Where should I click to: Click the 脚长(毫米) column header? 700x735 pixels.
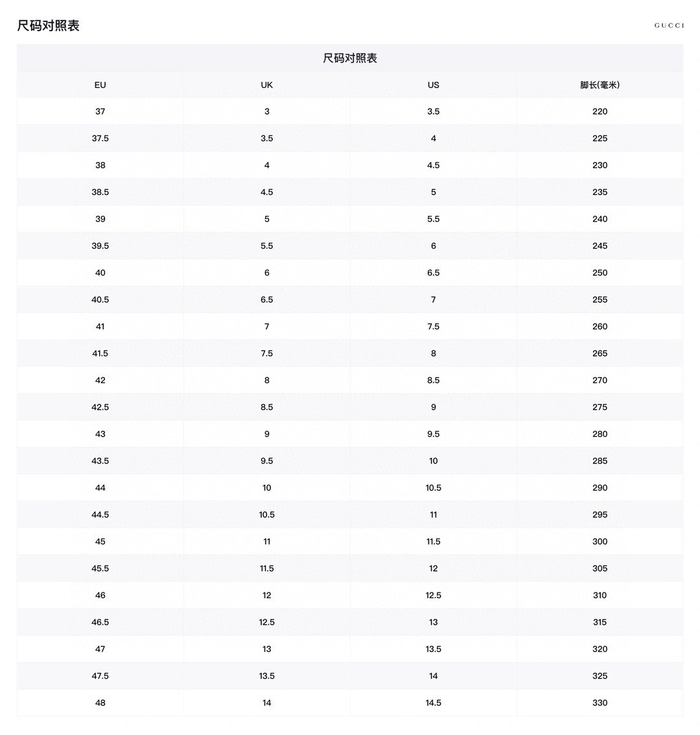600,85
